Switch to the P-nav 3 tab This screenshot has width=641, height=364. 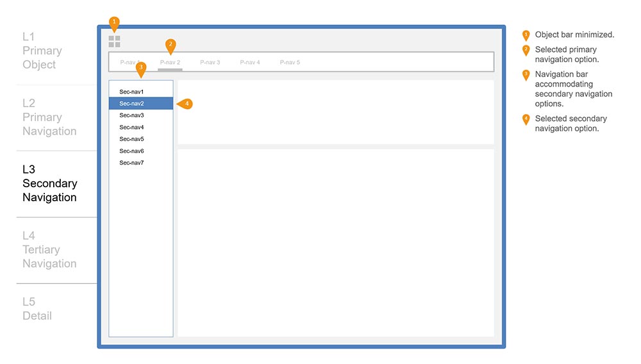coord(210,62)
